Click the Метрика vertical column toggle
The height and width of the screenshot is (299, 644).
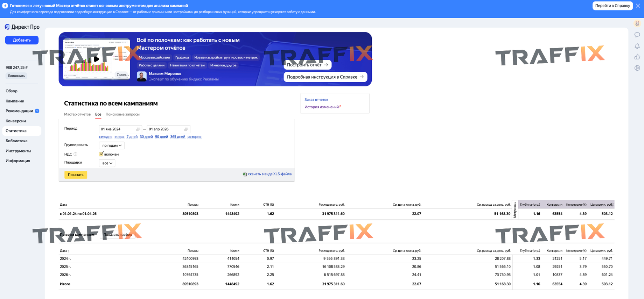tap(515, 210)
